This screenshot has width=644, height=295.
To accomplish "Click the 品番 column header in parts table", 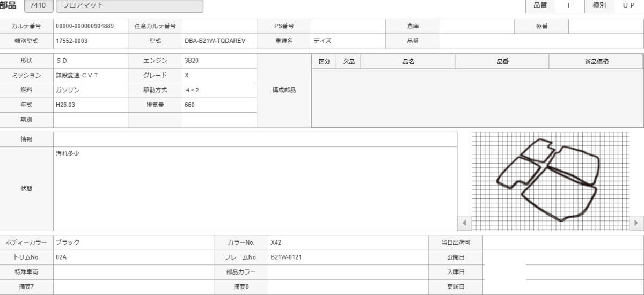I will pos(502,62).
